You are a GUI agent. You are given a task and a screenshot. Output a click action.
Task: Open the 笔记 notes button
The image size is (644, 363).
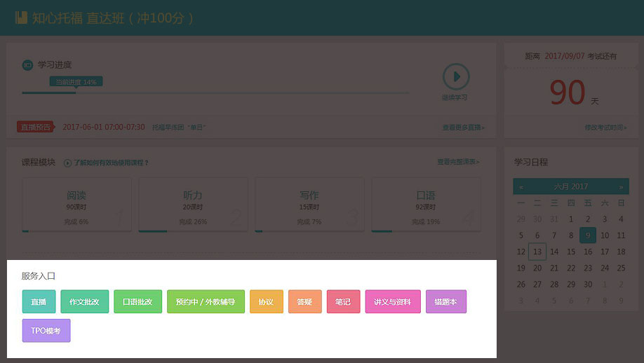pyautogui.click(x=343, y=301)
